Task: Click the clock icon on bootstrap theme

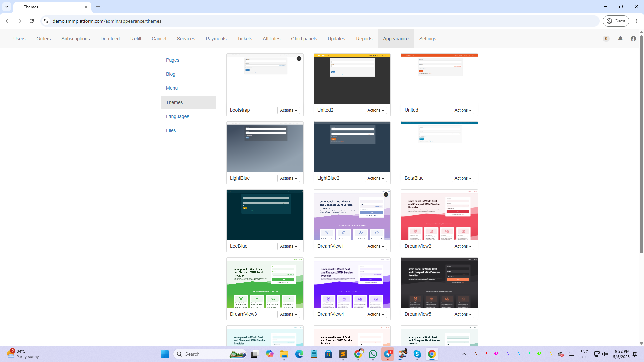Action: 299,59
